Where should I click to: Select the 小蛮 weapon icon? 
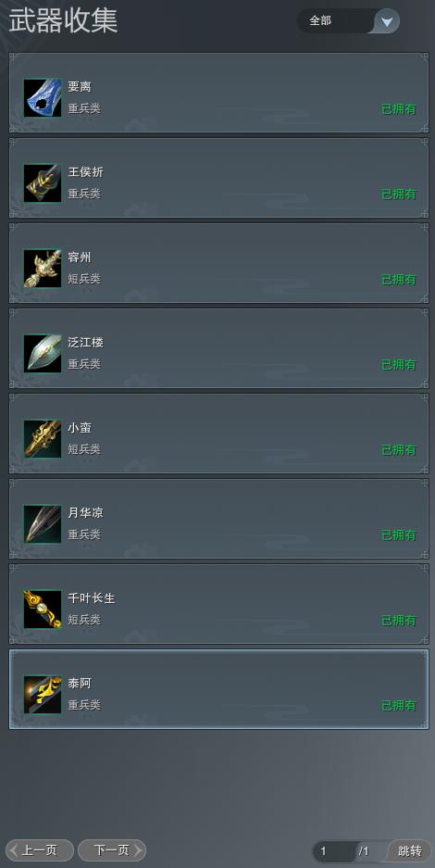[43, 438]
